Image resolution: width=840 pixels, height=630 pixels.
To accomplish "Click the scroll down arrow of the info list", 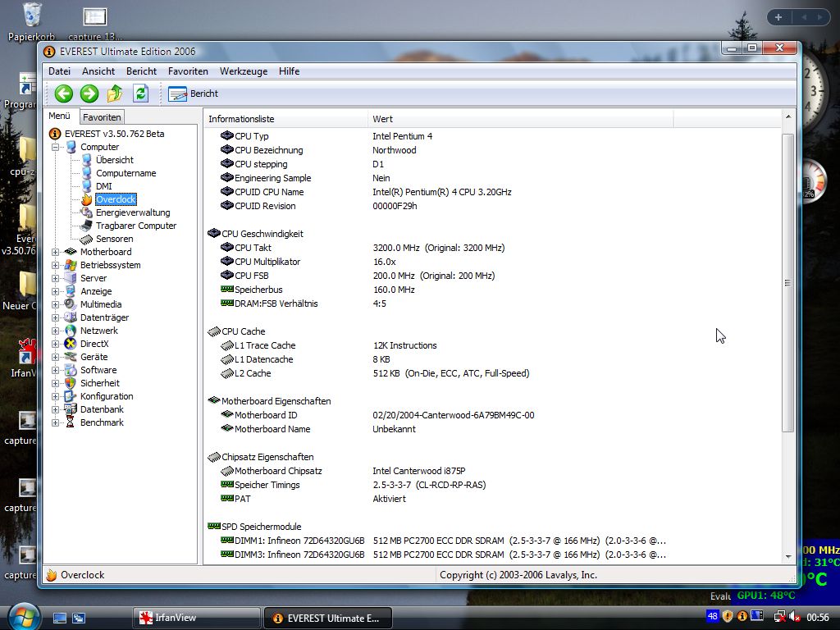I will 788,557.
